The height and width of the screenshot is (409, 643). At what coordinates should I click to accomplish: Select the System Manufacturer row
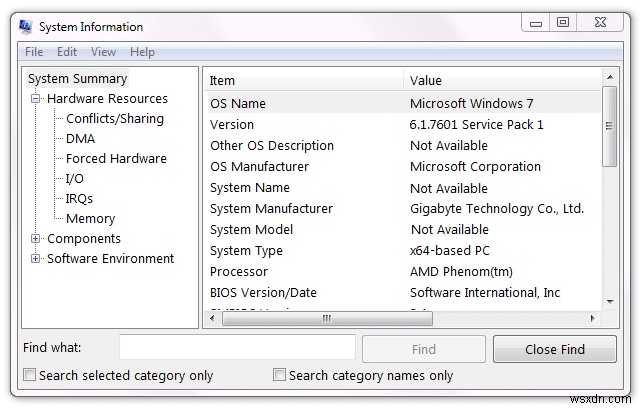404,209
